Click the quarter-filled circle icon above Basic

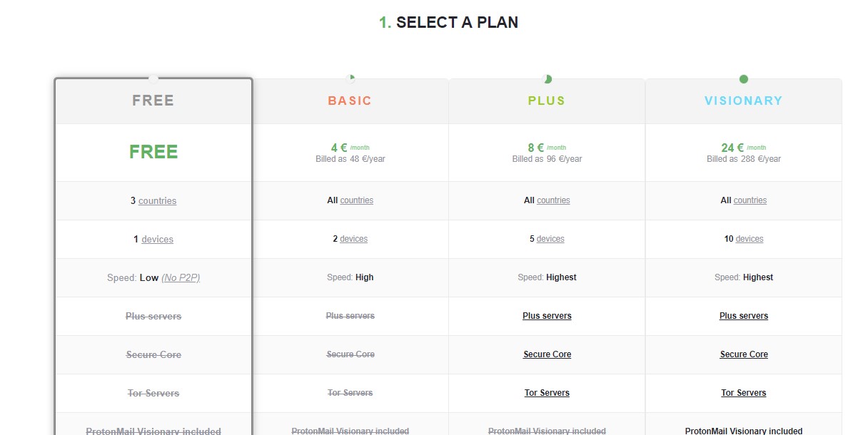tap(350, 78)
